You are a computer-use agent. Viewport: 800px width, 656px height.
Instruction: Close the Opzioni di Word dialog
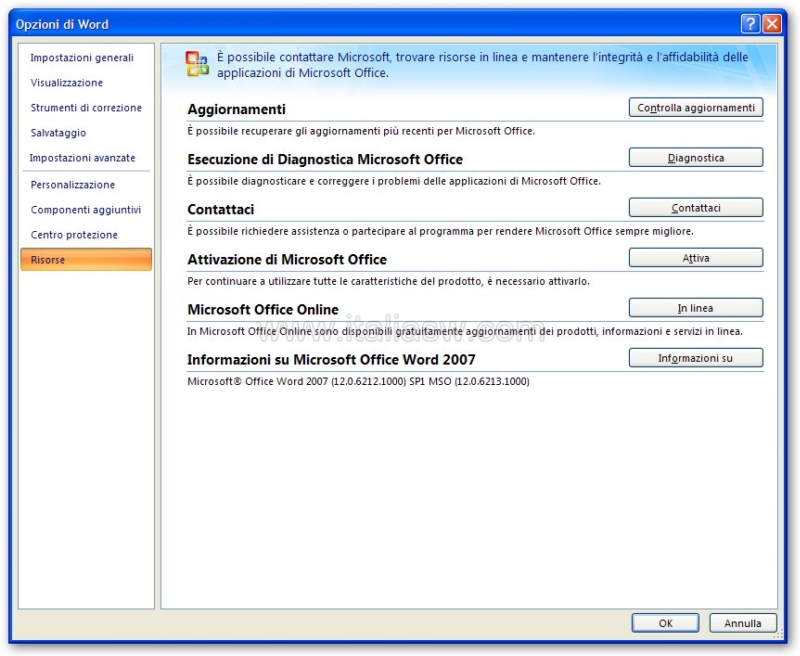(x=772, y=23)
